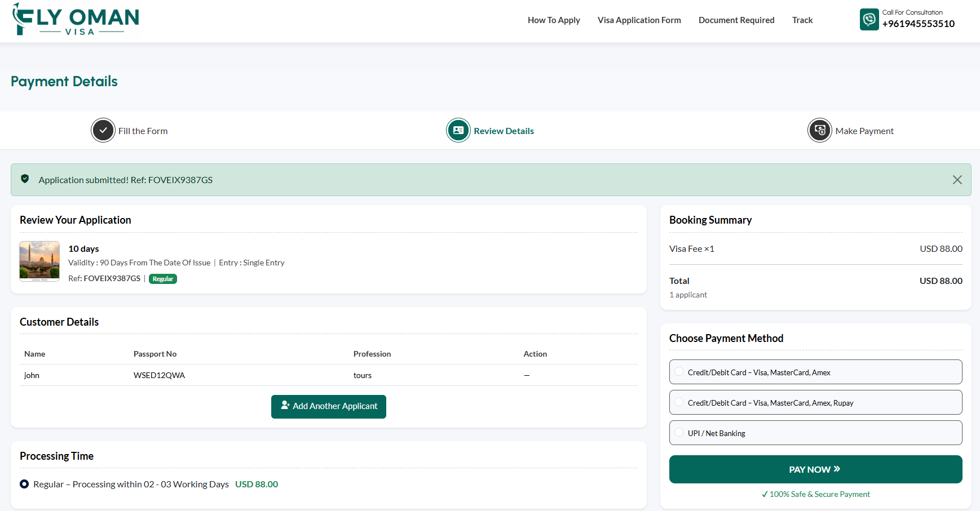Click the PAY NOW button
This screenshot has width=980, height=511.
tap(816, 469)
